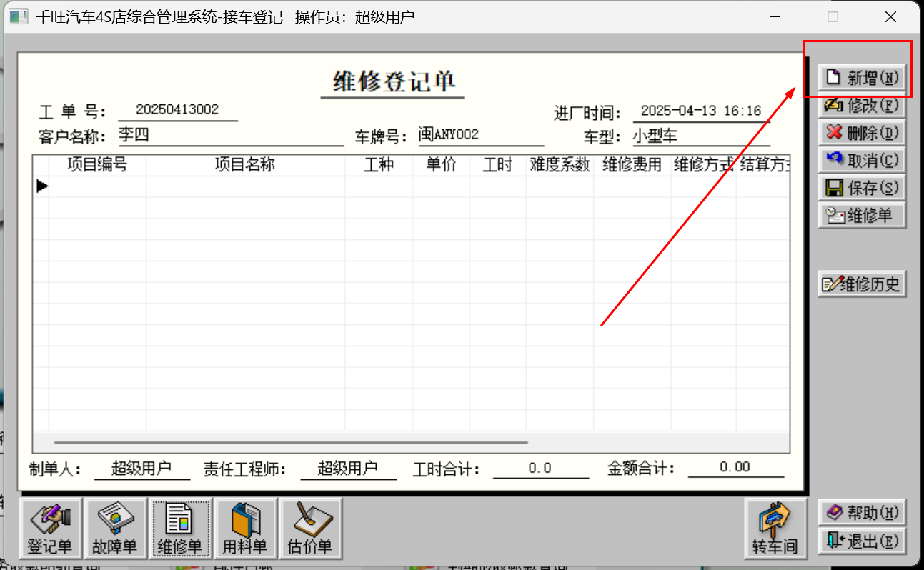Image resolution: width=924 pixels, height=570 pixels.
Task: Click the 车型 field 小型车
Action: coord(702,135)
